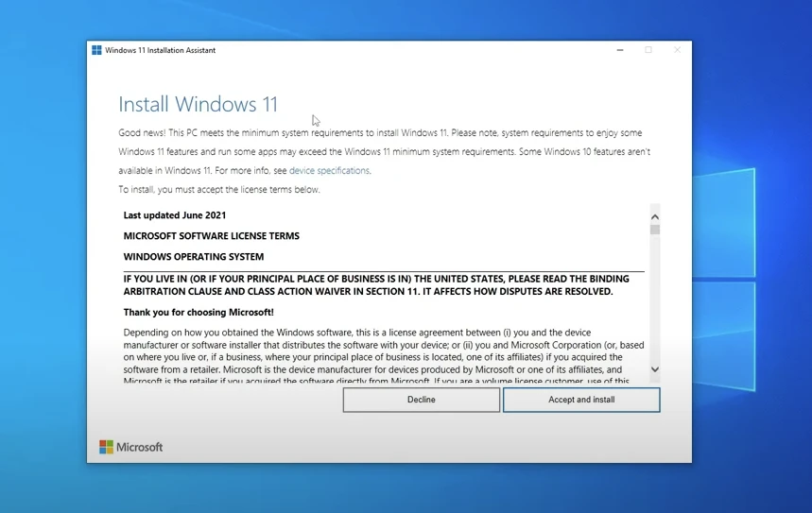812x513 pixels.
Task: Click 'WINDOWS OPERATING SYSTEM' heading
Action: pos(194,257)
